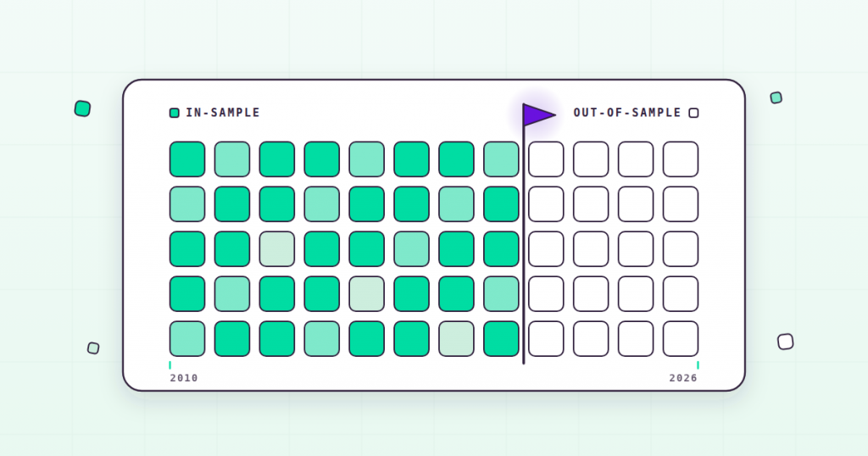868x456 pixels.
Task: Click the small green square right of card
Action: click(776, 98)
